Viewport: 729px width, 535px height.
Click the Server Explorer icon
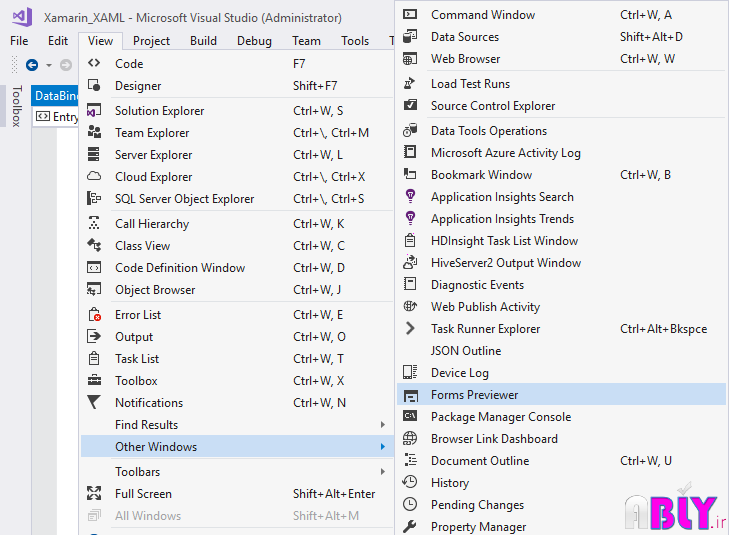click(x=94, y=154)
